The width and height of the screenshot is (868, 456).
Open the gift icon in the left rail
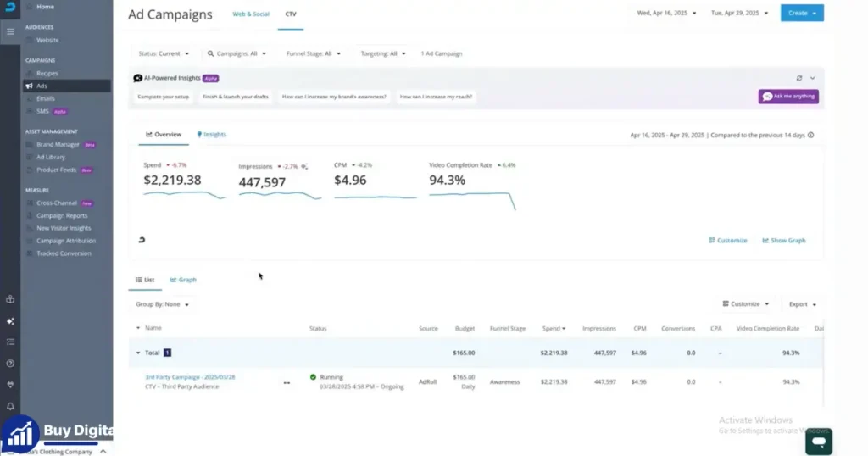10,299
